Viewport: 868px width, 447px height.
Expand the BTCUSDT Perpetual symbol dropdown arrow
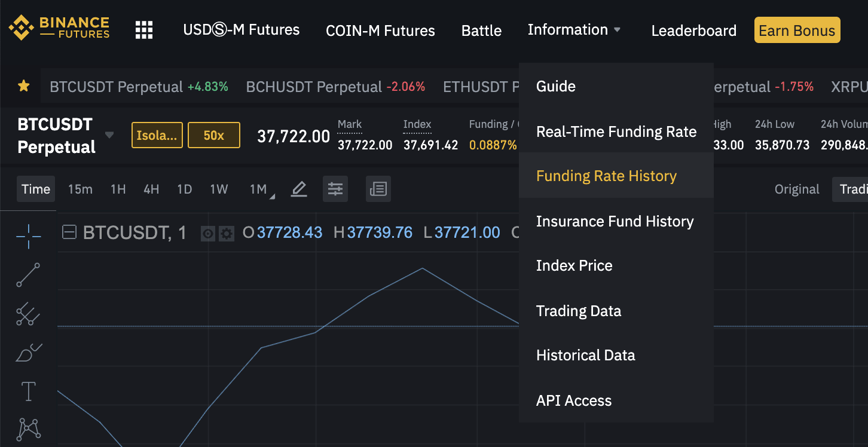click(109, 135)
